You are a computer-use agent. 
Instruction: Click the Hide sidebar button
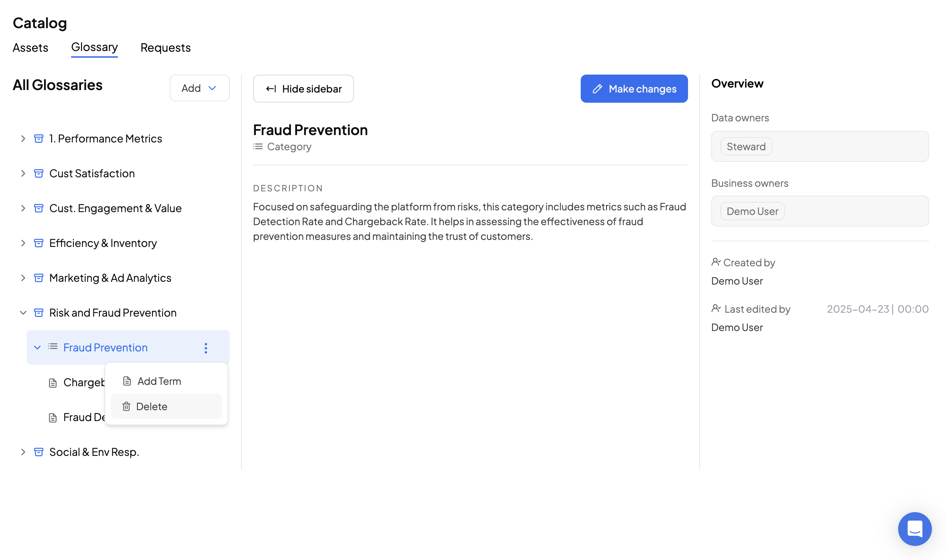tap(303, 89)
